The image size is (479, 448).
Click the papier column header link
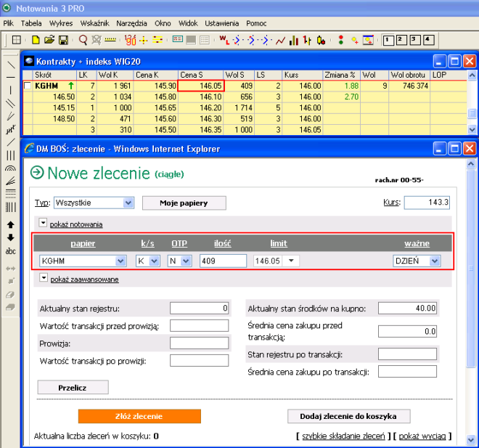[83, 243]
